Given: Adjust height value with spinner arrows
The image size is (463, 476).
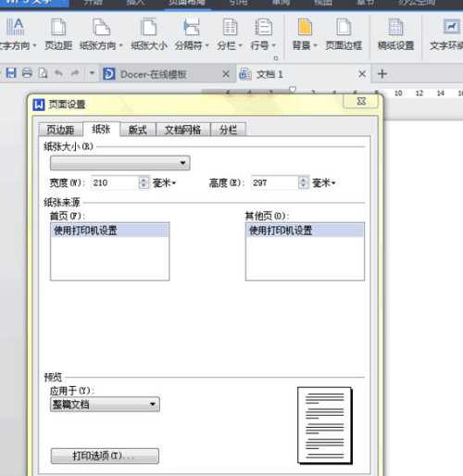Looking at the screenshot, I should pyautogui.click(x=303, y=182).
